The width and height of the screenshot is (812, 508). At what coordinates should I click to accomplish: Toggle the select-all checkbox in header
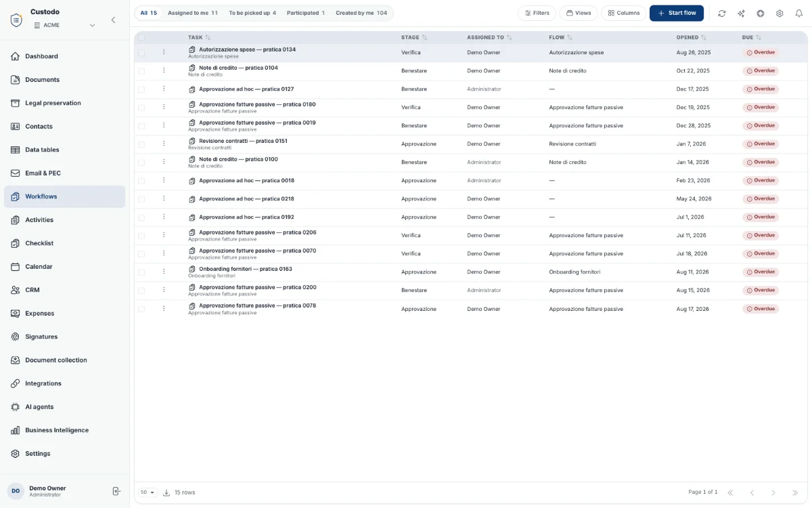tap(141, 38)
